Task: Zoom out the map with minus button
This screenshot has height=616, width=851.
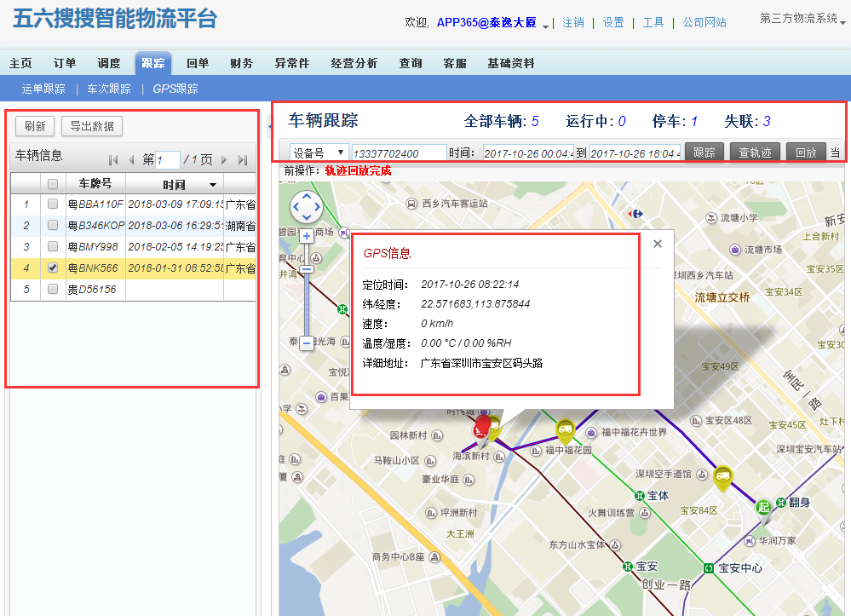Action: coord(307,343)
